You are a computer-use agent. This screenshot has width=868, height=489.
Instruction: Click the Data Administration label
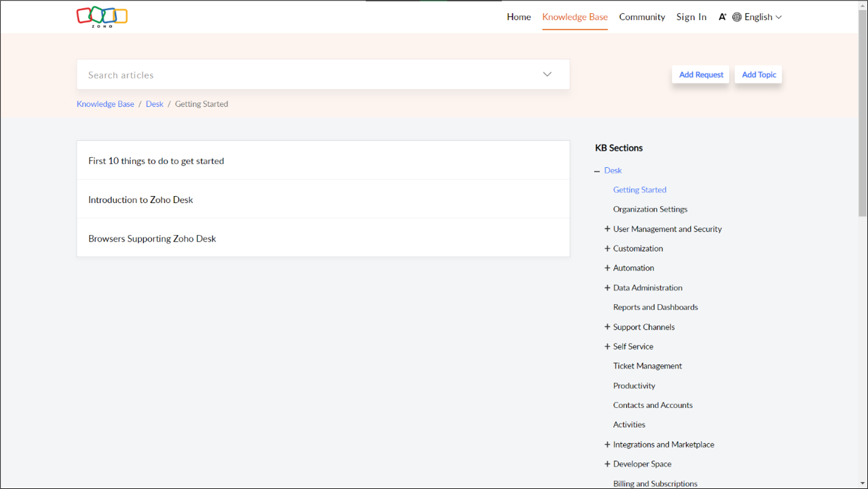[x=647, y=287]
